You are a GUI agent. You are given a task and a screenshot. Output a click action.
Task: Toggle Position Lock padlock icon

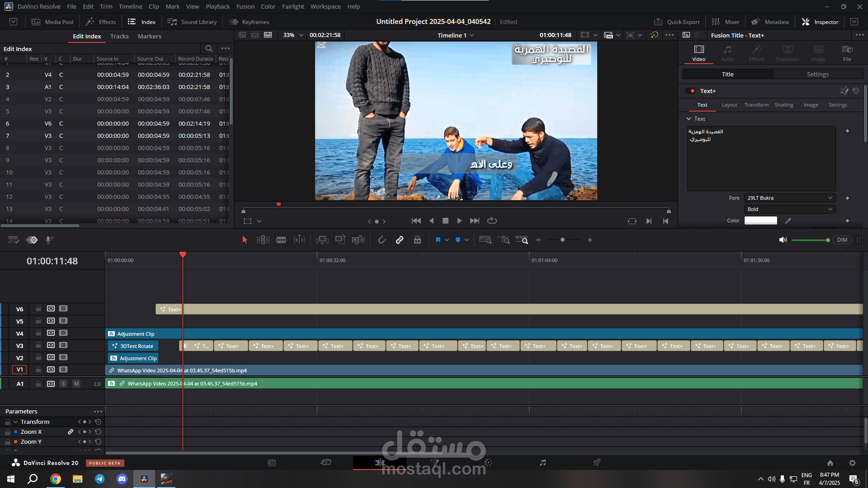click(x=417, y=240)
